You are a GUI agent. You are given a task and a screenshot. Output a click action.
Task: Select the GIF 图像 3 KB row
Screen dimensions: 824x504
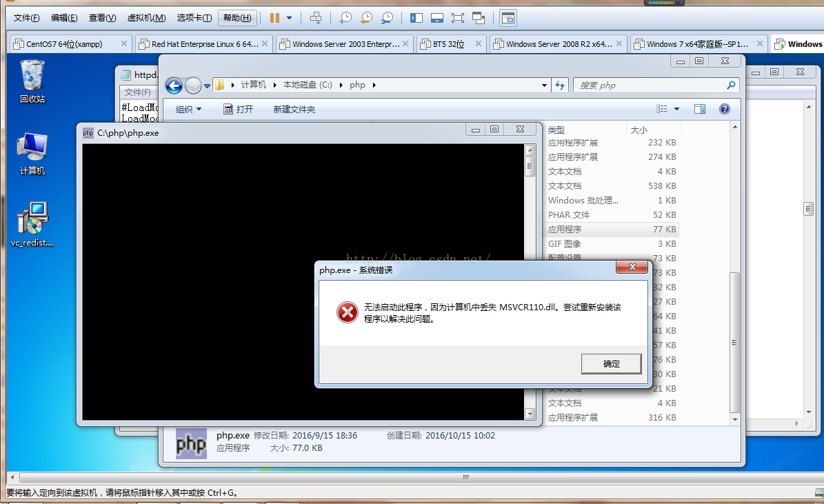pyautogui.click(x=612, y=244)
